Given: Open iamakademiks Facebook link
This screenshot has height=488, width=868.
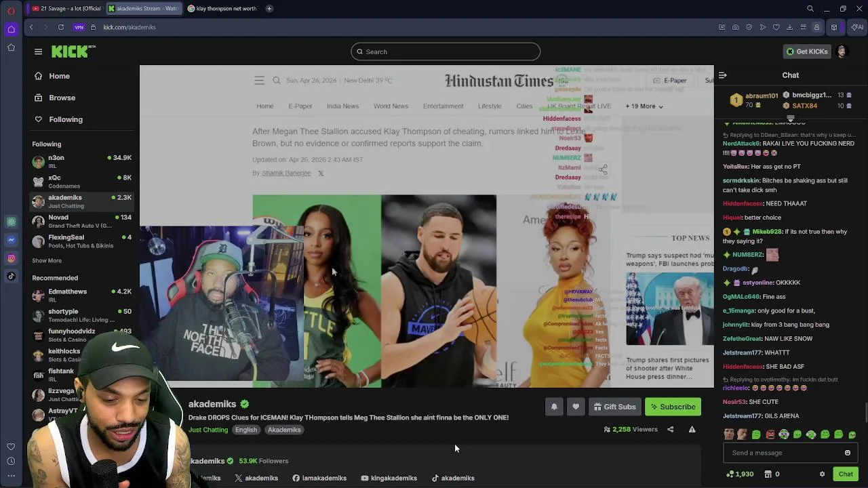Looking at the screenshot, I should tap(319, 478).
